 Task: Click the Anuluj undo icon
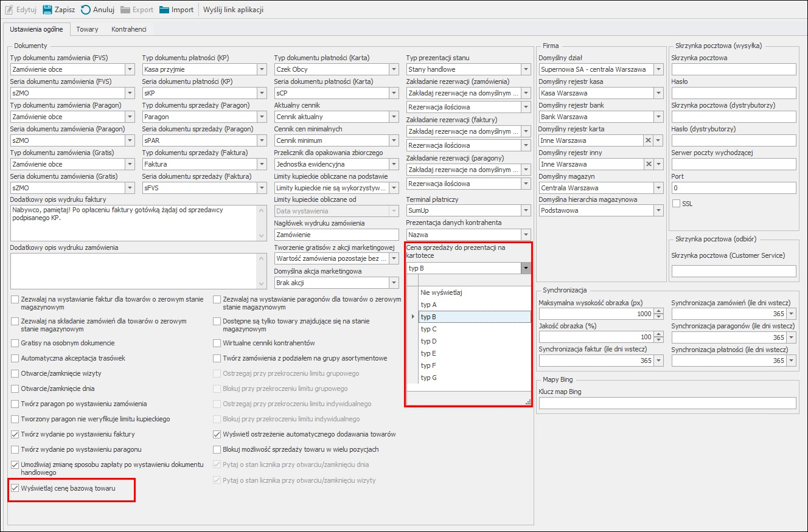point(86,10)
